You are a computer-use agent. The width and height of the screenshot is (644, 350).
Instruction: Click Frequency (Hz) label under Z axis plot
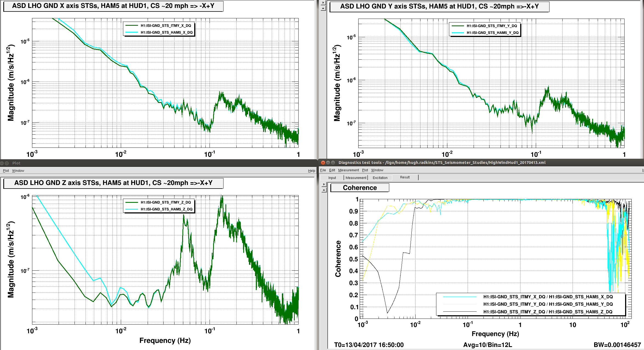tap(165, 340)
